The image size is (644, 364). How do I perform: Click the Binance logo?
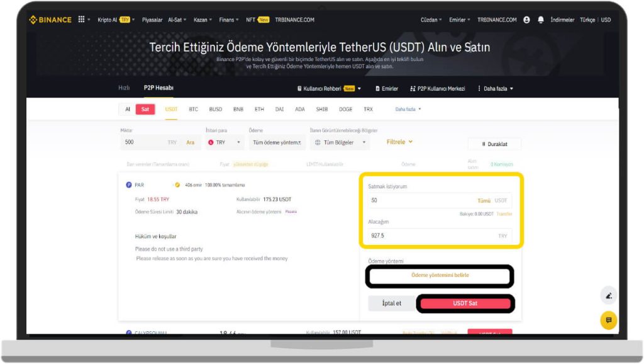[x=50, y=20]
